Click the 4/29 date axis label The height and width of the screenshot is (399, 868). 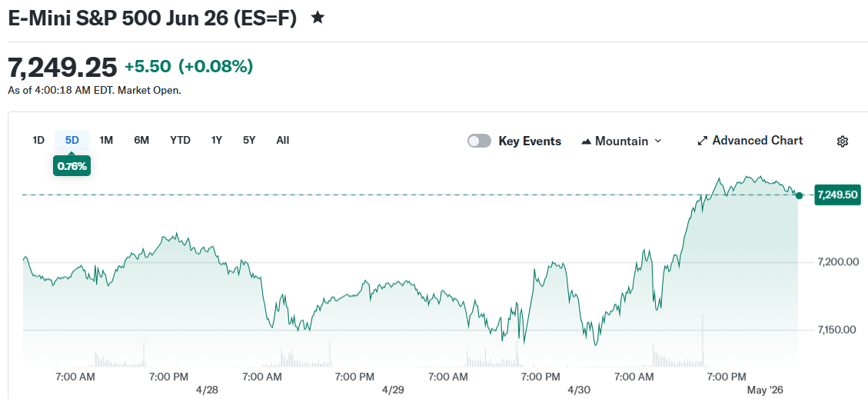pos(393,390)
